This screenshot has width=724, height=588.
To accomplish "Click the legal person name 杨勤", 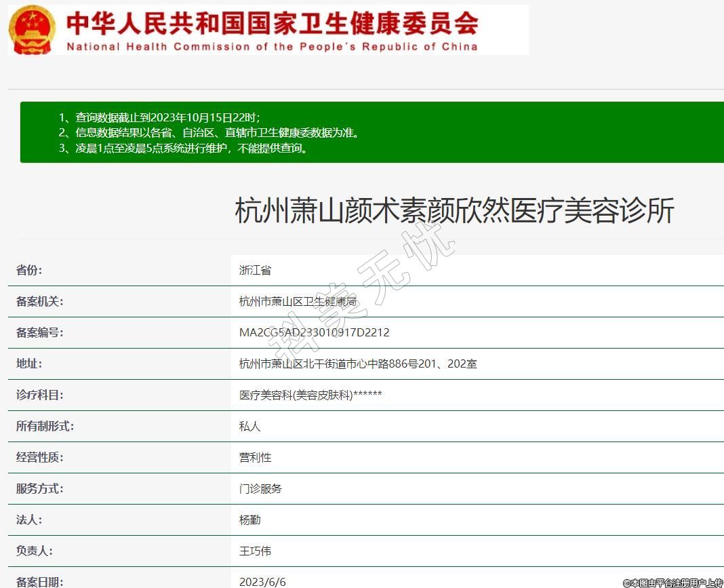I will pos(249,520).
